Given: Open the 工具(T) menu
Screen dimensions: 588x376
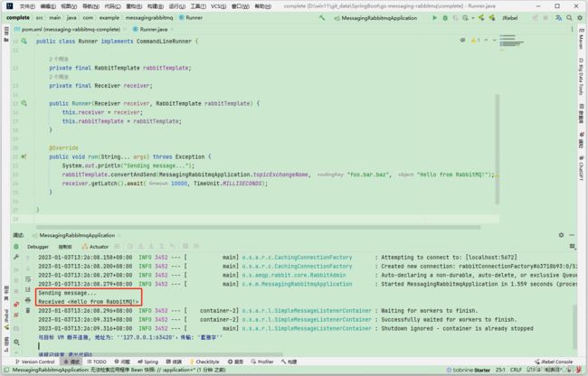Looking at the screenshot, I should click(198, 6).
